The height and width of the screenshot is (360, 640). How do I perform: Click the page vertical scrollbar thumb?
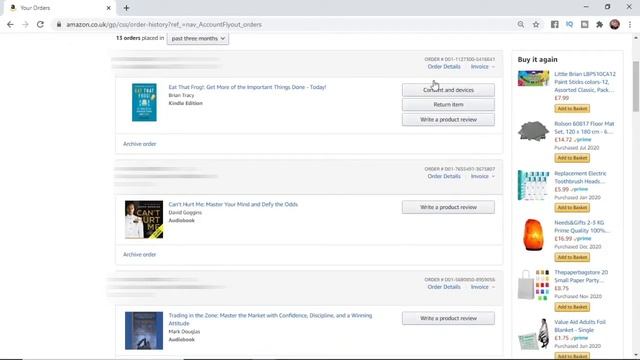(636, 86)
